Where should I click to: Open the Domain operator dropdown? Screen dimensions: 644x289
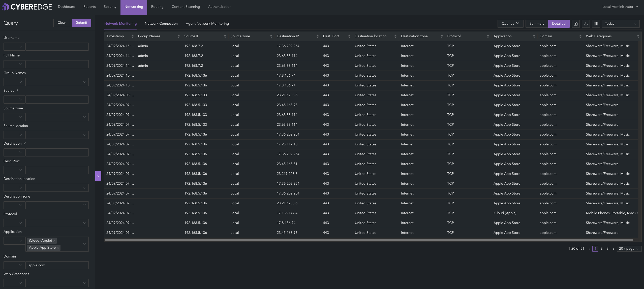coord(14,265)
